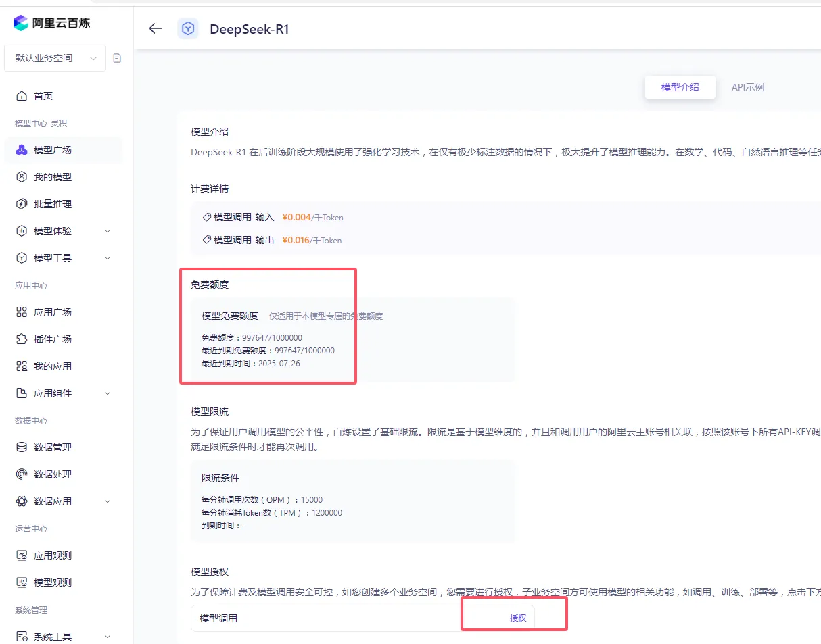Screen dimensions: 821x644
Task: Click the 每分钟调用次数（QPM）：15000 line
Action: [x=262, y=500]
